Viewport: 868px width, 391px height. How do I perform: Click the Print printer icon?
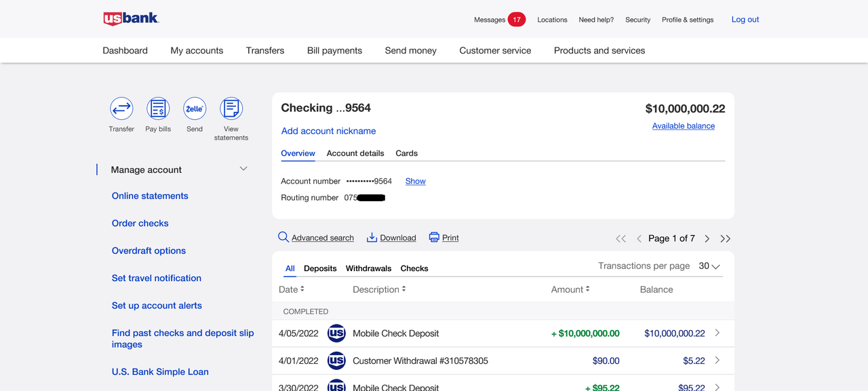(434, 237)
